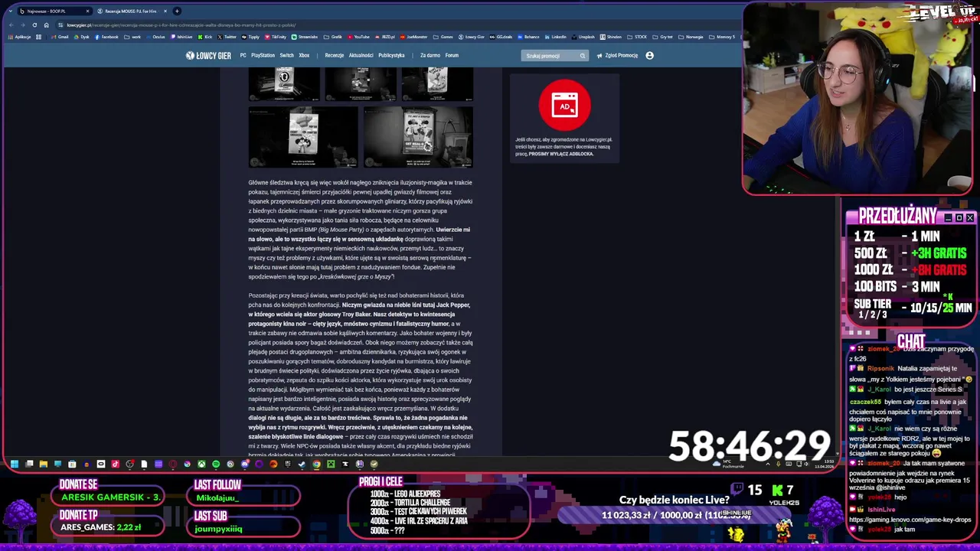Expand the Norwegia bookmarks folder
Image resolution: width=980 pixels, height=551 pixels.
[691, 37]
